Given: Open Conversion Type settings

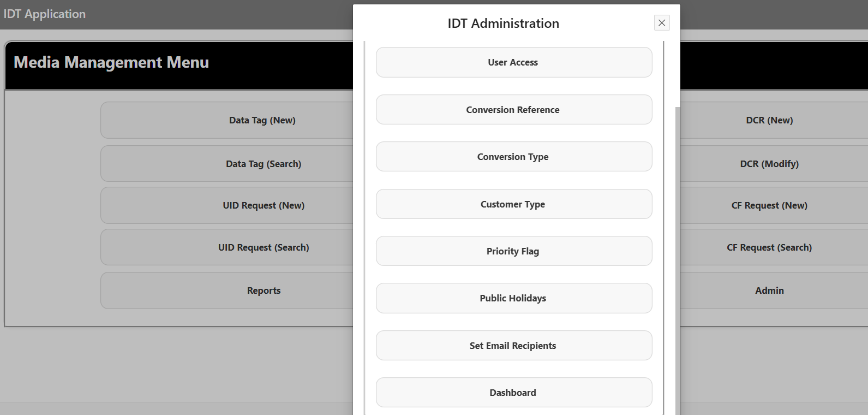Looking at the screenshot, I should [x=513, y=157].
